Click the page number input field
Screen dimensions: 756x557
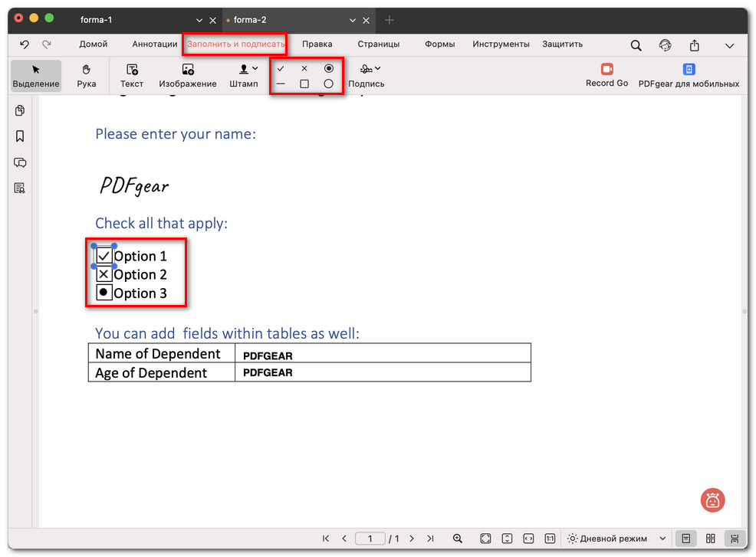pos(370,539)
